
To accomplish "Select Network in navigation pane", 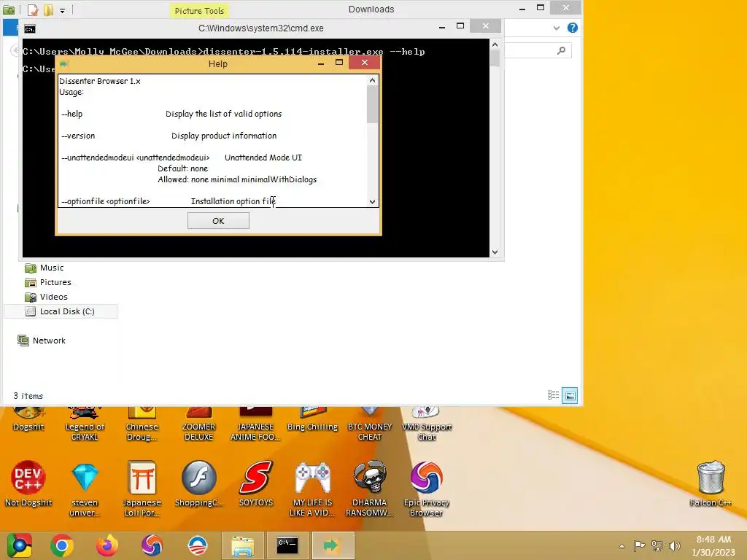I will 42,341.
